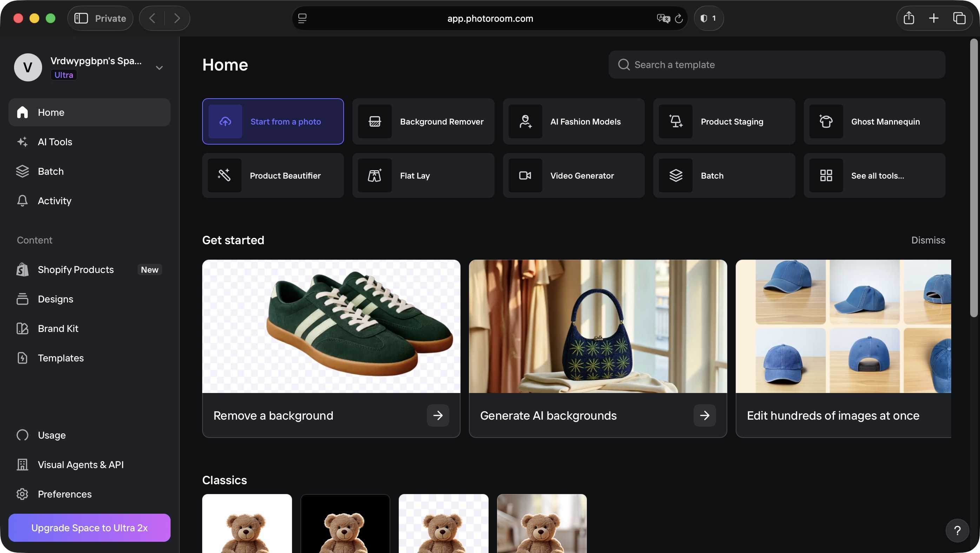Open Designs in the sidebar
The height and width of the screenshot is (553, 980).
tap(90, 299)
